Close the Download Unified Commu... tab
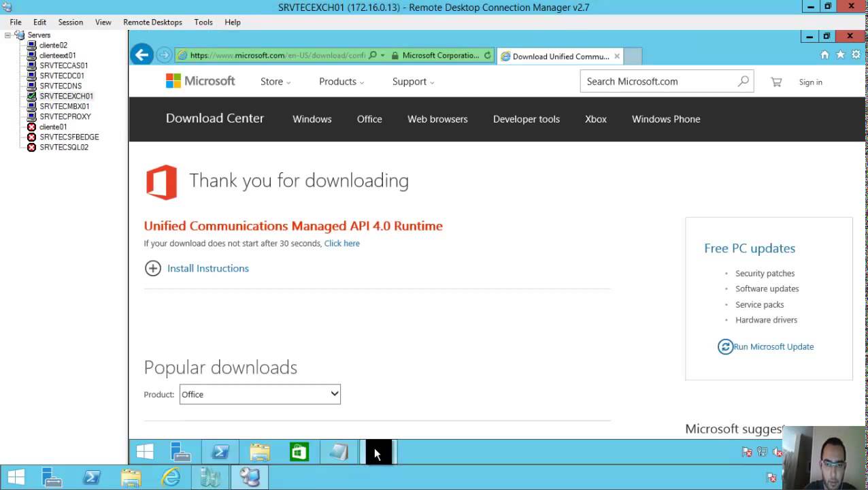This screenshot has width=868, height=490. [617, 56]
